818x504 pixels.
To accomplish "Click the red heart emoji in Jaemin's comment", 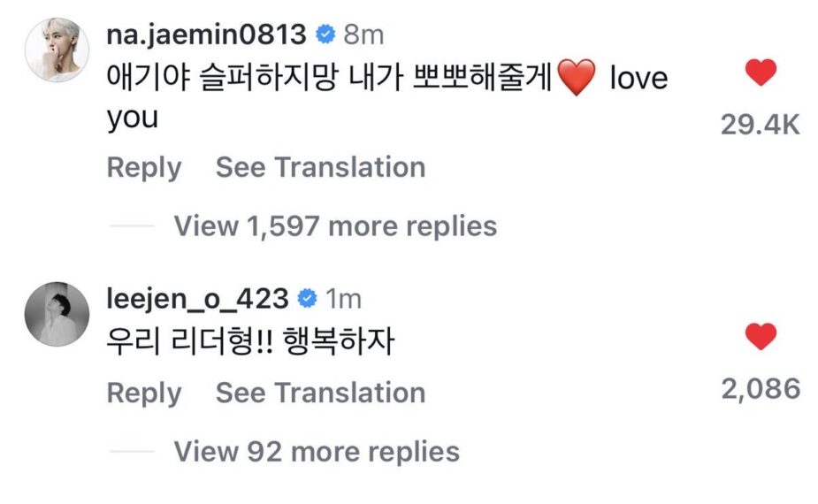I will 578,80.
